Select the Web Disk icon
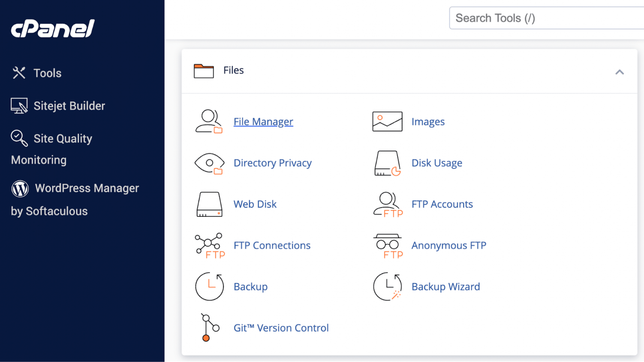The width and height of the screenshot is (644, 362). click(209, 204)
